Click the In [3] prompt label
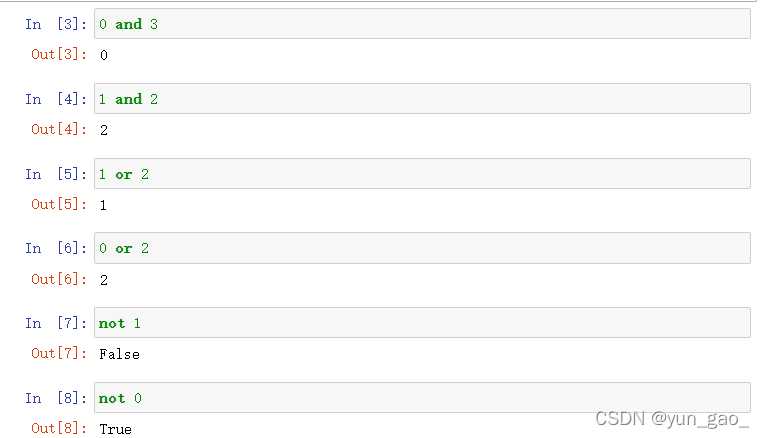The height and width of the screenshot is (438, 764). pos(56,24)
